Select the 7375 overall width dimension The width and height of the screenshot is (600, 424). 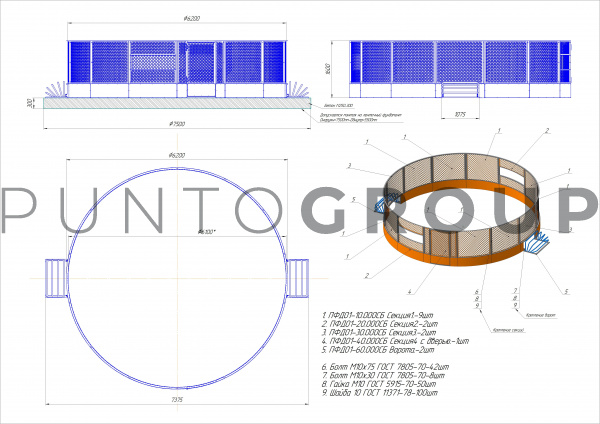click(177, 400)
